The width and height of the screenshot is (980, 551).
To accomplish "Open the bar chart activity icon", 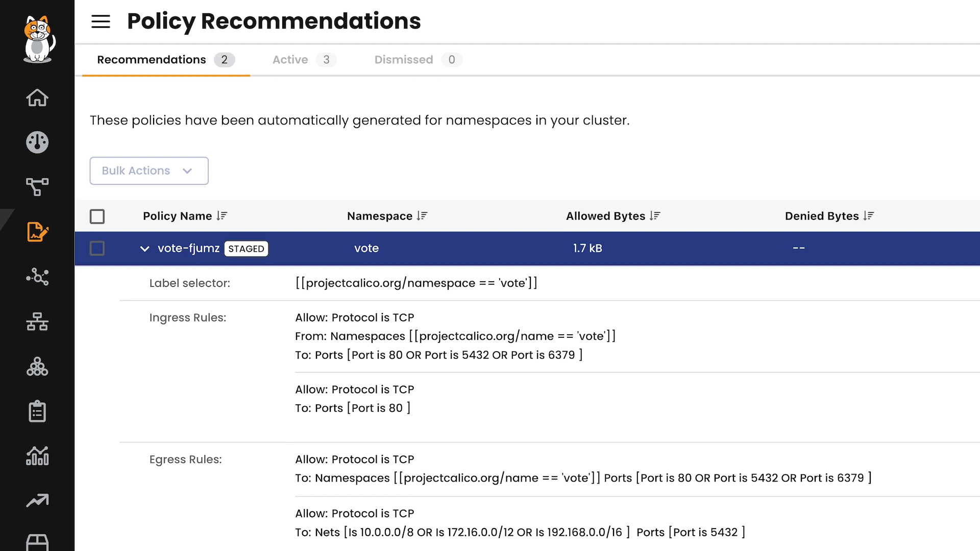I will 37,456.
